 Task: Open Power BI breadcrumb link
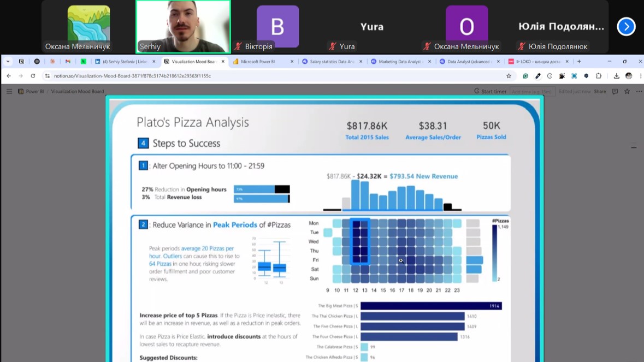(34, 92)
